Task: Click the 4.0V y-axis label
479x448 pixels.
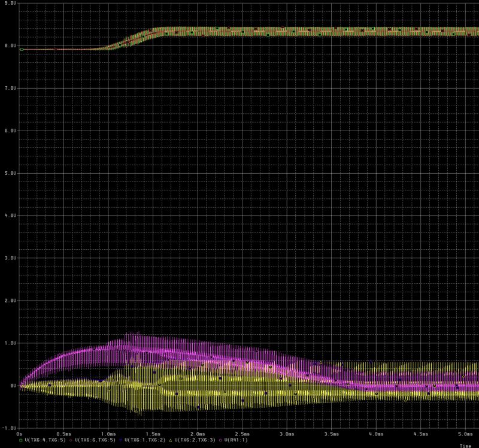Action: click(10, 216)
